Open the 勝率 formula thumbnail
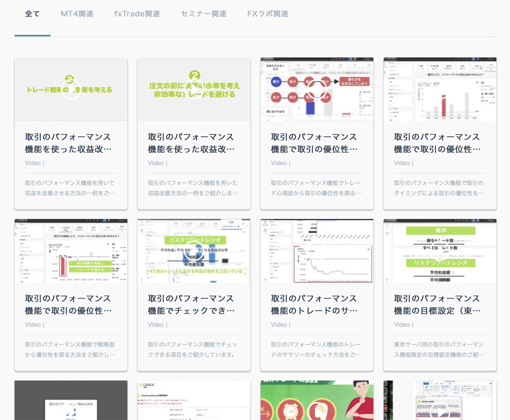This screenshot has width=510, height=420. coord(440,251)
